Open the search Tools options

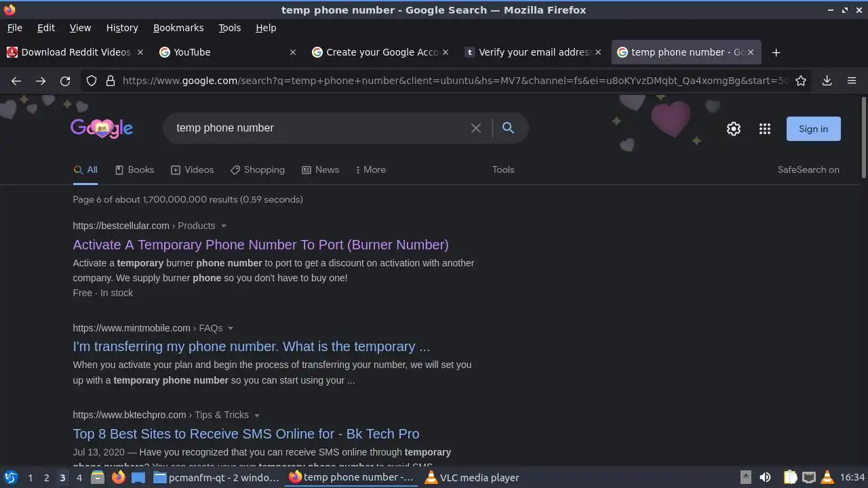(x=503, y=169)
